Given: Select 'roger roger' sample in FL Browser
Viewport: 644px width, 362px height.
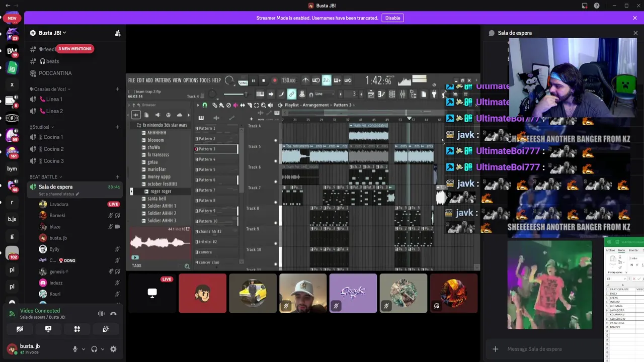Looking at the screenshot, I should click(160, 192).
